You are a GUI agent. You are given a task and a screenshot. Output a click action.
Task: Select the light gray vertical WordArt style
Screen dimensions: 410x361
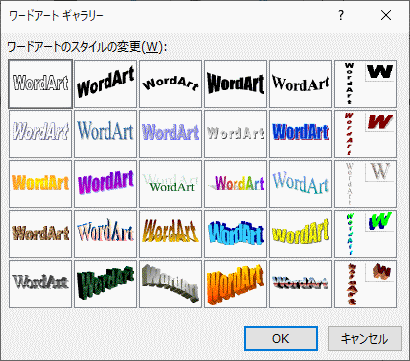pyautogui.click(x=365, y=184)
